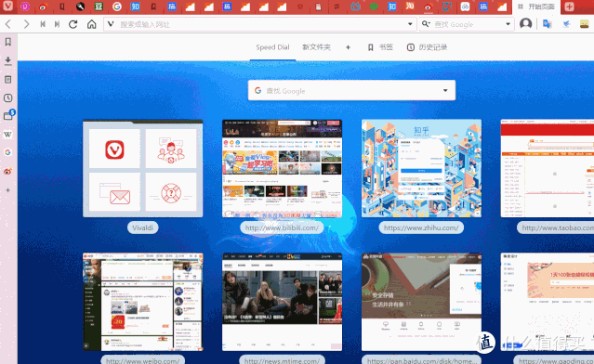Open the Window panel with badge
Screen dimensions: 594x364
click(x=8, y=115)
